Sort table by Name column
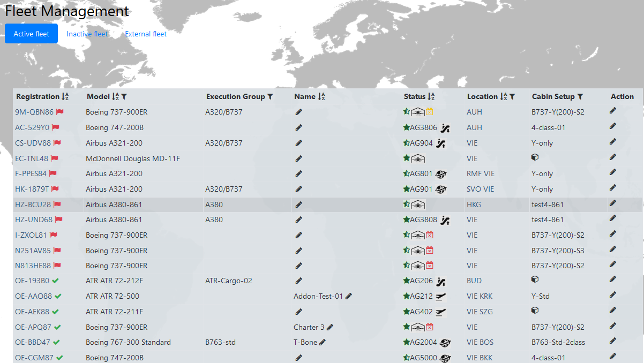Viewport: 644px width, 363px height. [x=321, y=97]
